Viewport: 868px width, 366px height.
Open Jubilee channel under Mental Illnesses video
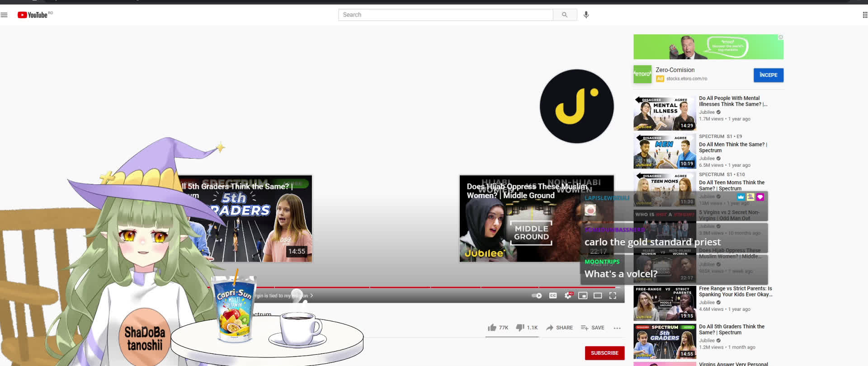point(707,112)
